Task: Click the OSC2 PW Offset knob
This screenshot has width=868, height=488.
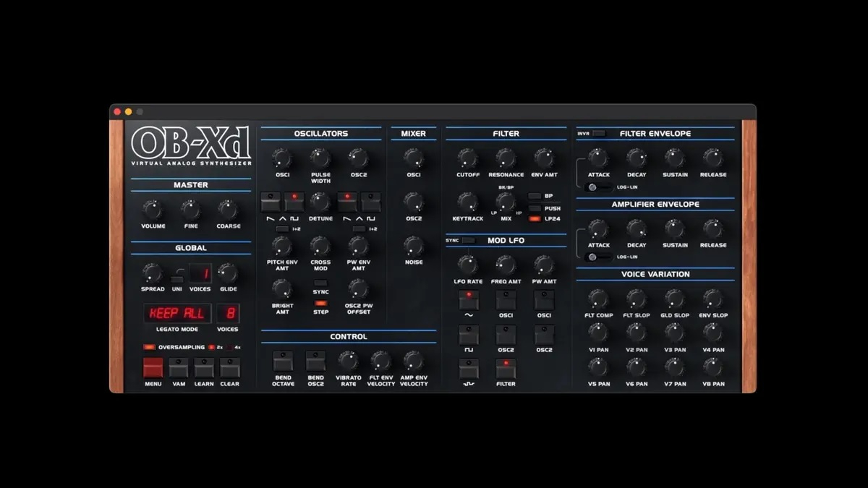Action: click(359, 289)
